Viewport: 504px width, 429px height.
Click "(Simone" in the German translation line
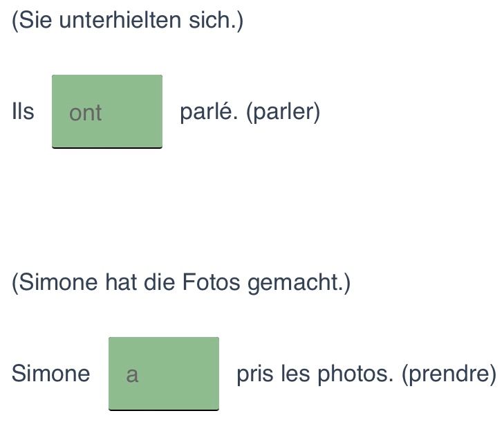[x=55, y=282]
